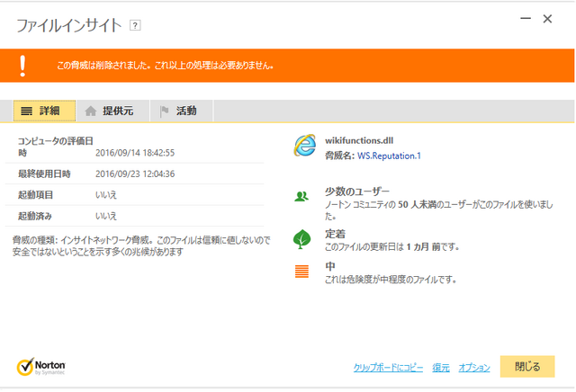The image size is (576, 392).
Task: Click the 復元 restore link
Action: [441, 367]
